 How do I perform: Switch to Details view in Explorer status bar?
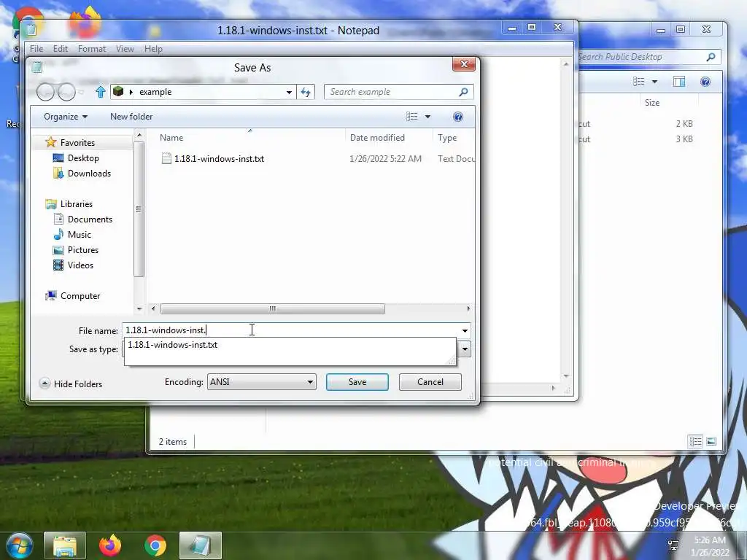coord(695,441)
